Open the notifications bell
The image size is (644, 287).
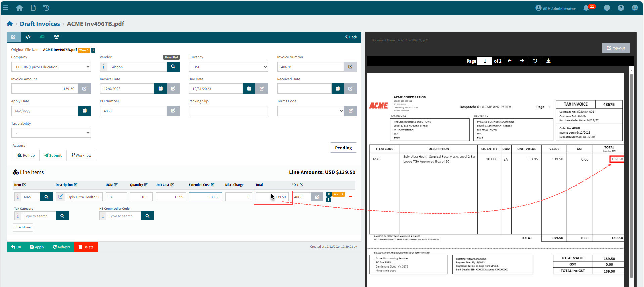586,8
